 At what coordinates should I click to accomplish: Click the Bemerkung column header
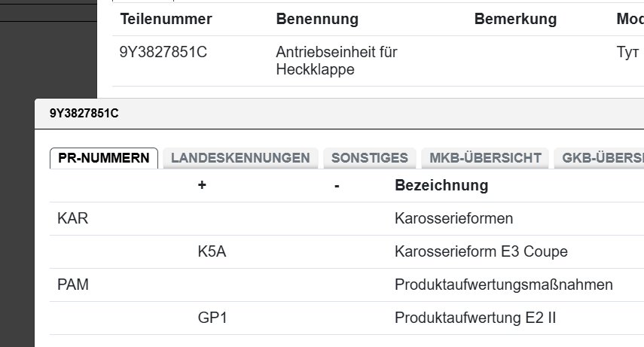515,19
